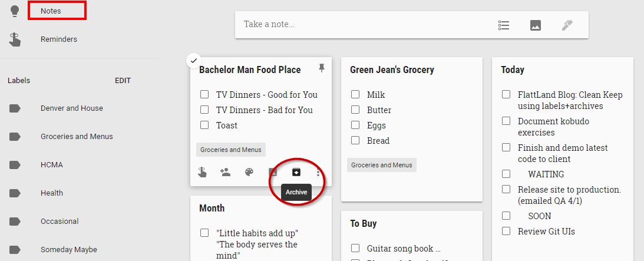644x261 pixels.
Task: Click EDIT next to Labels
Action: (x=123, y=81)
